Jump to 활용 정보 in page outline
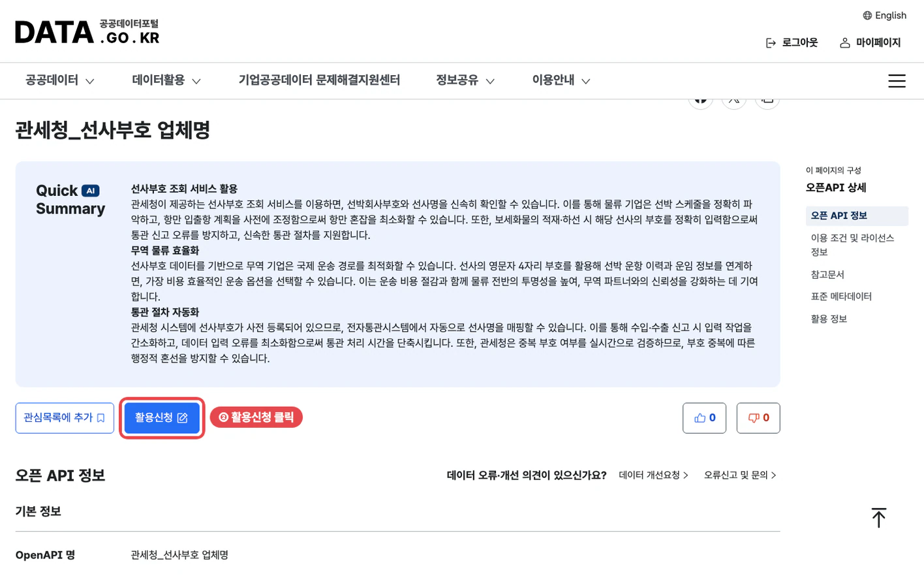The image size is (924, 578). (x=829, y=319)
